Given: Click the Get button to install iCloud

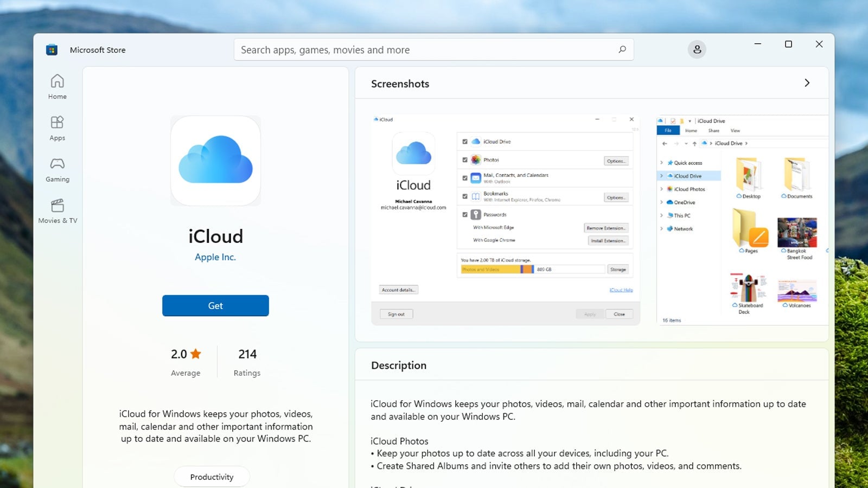Looking at the screenshot, I should point(215,305).
